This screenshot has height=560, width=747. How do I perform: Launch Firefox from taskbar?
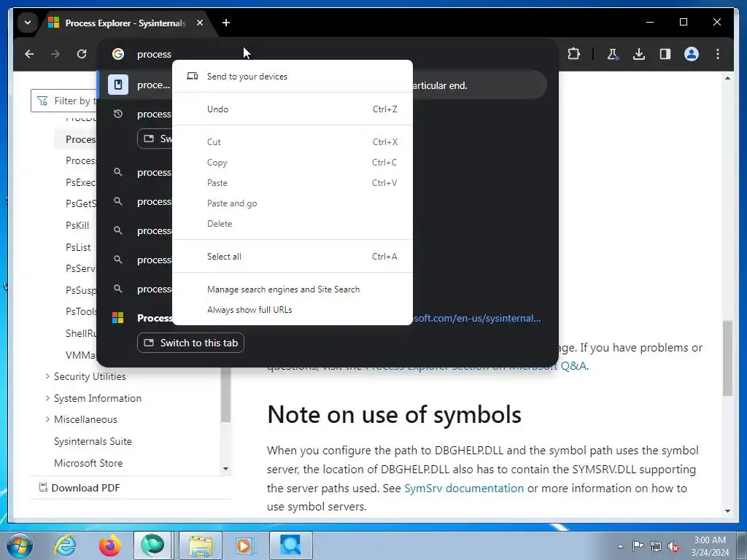click(x=109, y=545)
